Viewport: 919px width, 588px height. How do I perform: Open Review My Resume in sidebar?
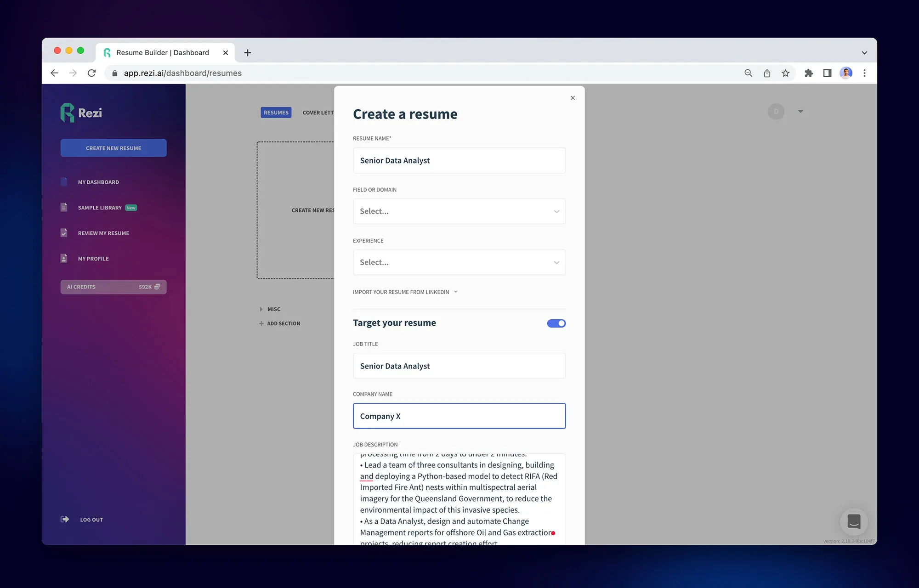point(103,233)
